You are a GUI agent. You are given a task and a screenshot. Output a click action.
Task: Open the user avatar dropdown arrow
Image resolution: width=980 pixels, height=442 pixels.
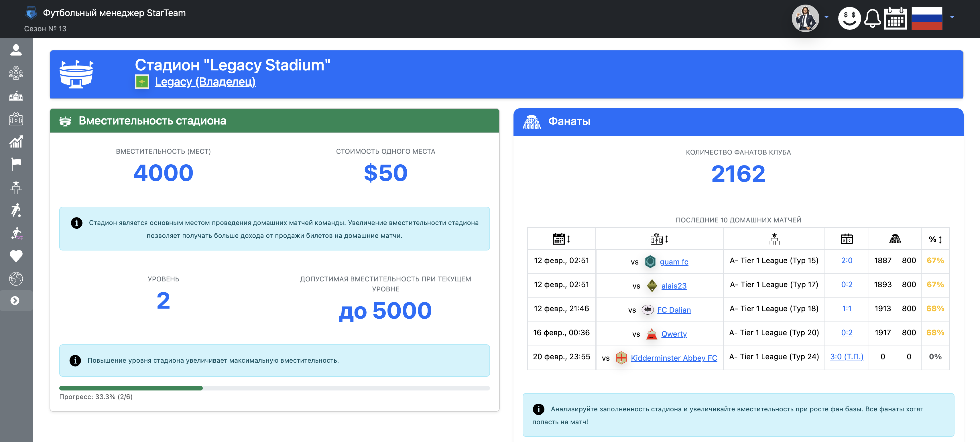(826, 17)
